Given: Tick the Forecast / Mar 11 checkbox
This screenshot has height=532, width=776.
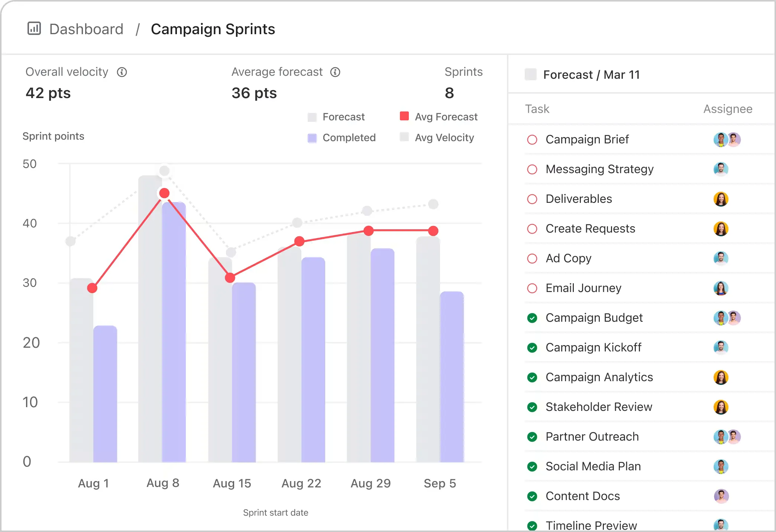Looking at the screenshot, I should coord(531,74).
